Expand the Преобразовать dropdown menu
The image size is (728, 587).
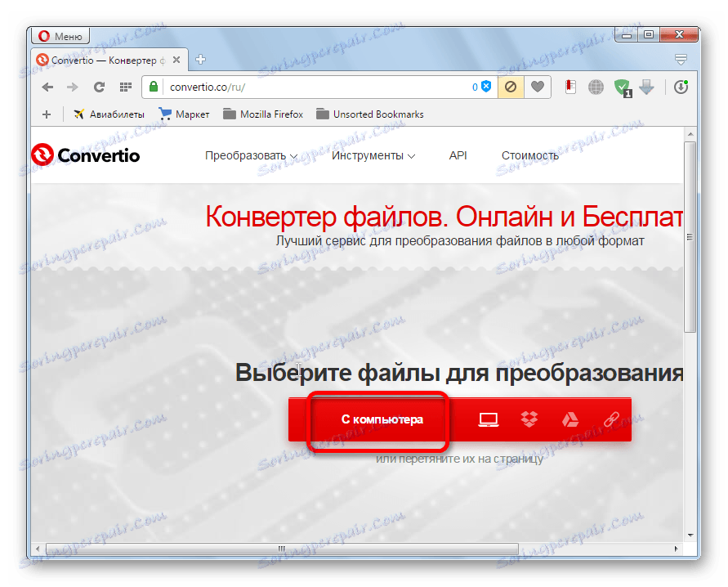pos(251,155)
